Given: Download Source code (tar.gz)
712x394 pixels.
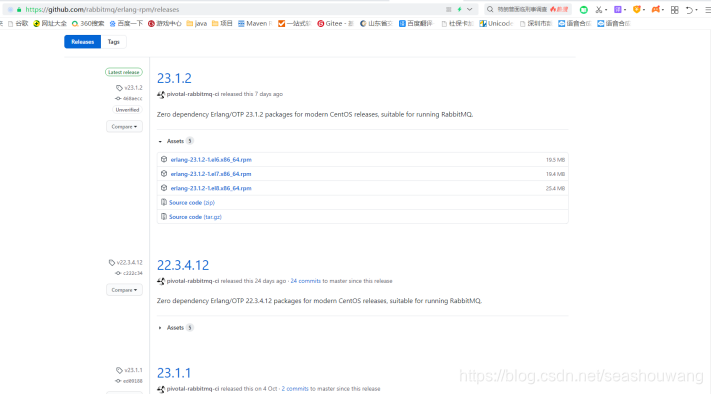Looking at the screenshot, I should (195, 217).
